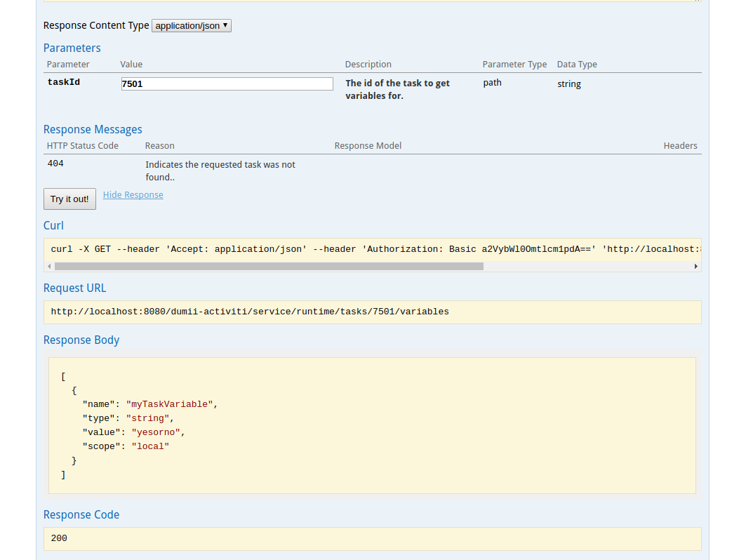Click the Curl box left scroll arrow
This screenshot has width=739, height=560.
point(49,267)
